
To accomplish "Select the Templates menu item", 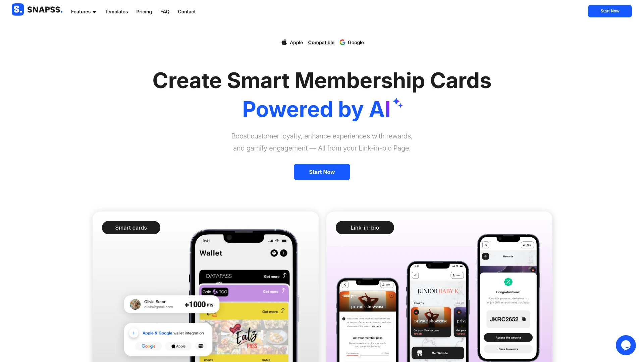I will click(x=116, y=11).
